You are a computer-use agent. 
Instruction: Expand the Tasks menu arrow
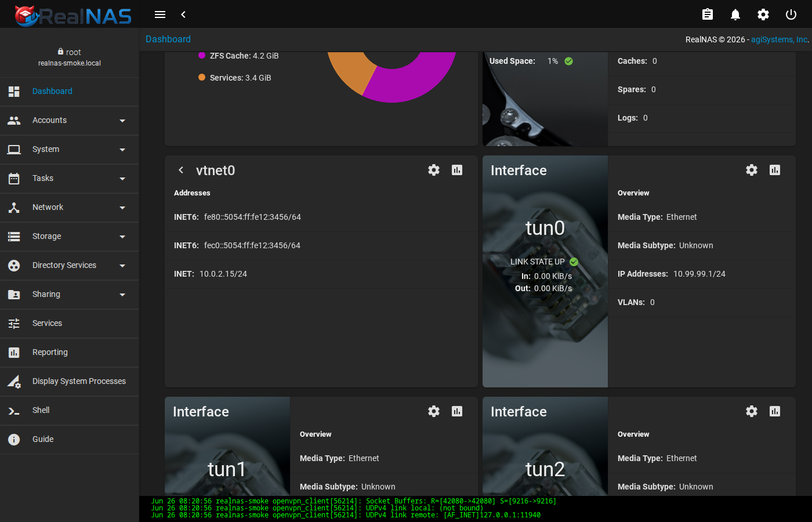[122, 179]
